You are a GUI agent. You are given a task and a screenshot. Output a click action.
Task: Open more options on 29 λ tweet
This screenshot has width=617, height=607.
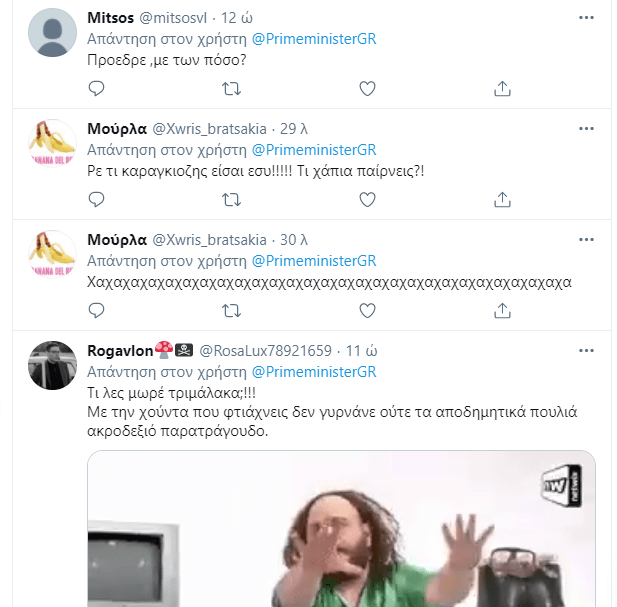[x=586, y=129]
